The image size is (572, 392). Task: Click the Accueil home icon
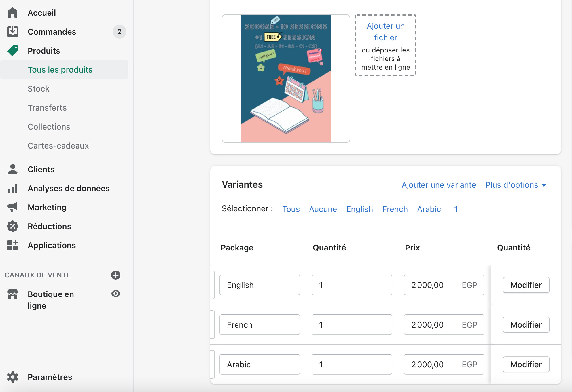(x=13, y=13)
